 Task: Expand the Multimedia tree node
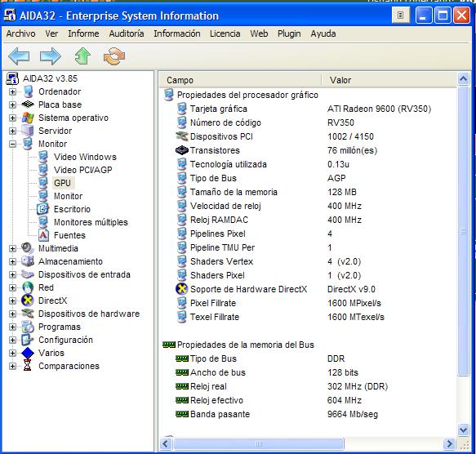[x=12, y=248]
